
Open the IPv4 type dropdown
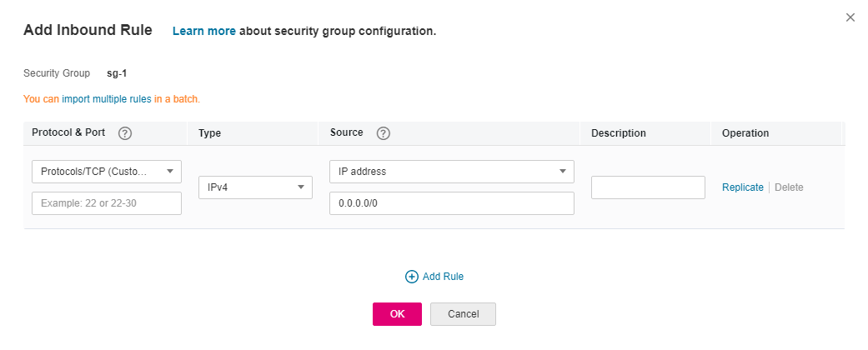coord(255,187)
